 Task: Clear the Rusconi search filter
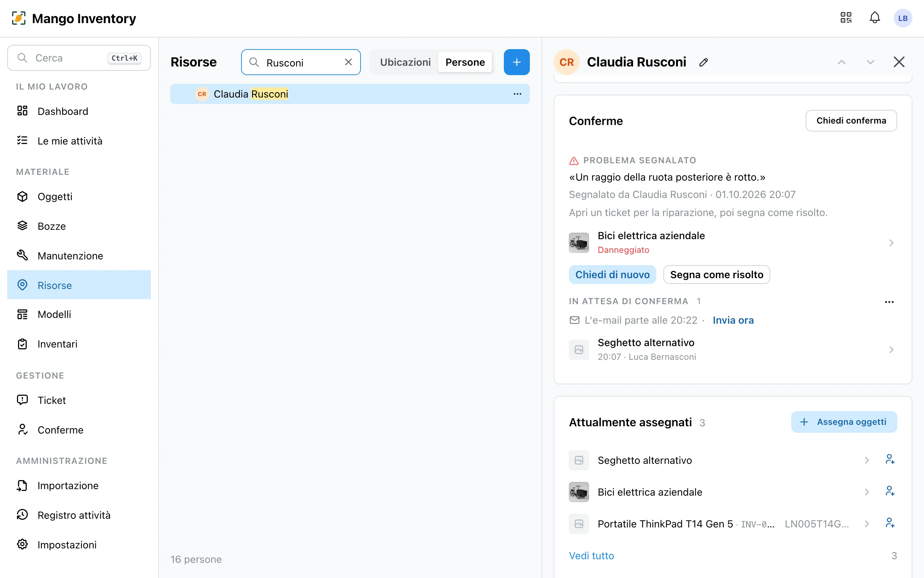tap(348, 62)
